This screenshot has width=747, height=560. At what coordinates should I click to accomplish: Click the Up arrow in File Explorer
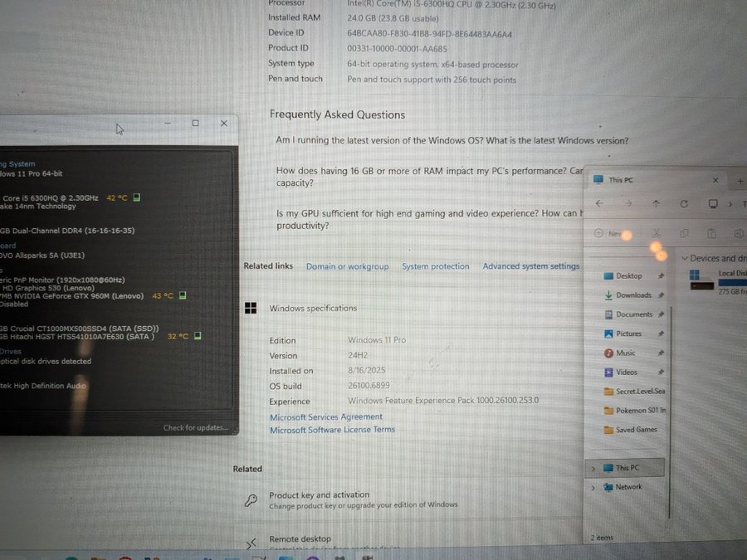pos(656,204)
